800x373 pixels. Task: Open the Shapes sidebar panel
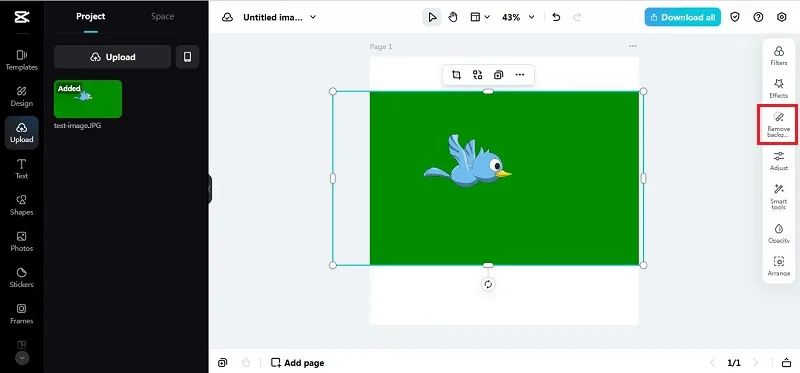(x=21, y=205)
